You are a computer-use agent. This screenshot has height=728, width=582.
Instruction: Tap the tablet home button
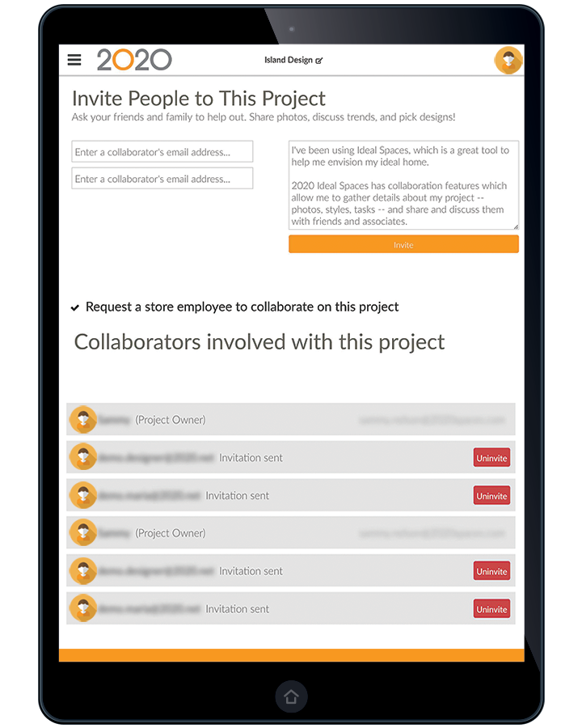coord(291,696)
